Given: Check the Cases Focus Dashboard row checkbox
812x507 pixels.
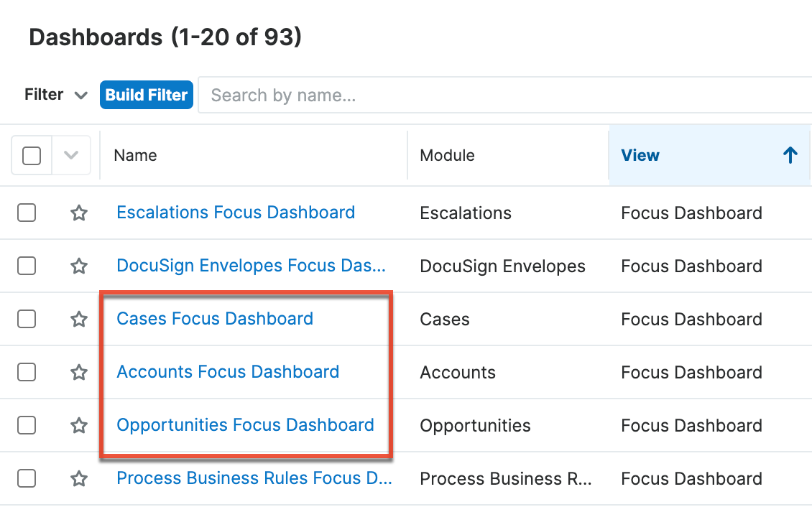Looking at the screenshot, I should click(x=27, y=319).
